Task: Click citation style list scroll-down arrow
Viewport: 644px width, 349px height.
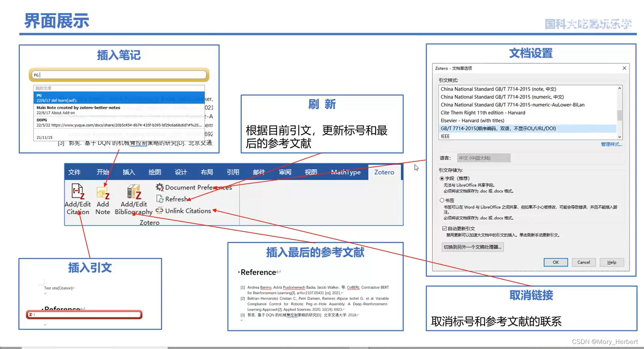Action: (619, 137)
